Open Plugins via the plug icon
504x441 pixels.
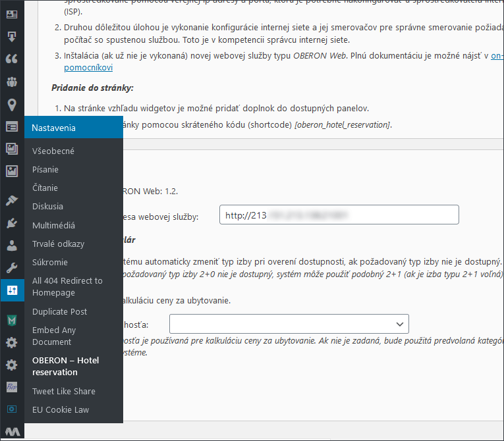pyautogui.click(x=12, y=223)
